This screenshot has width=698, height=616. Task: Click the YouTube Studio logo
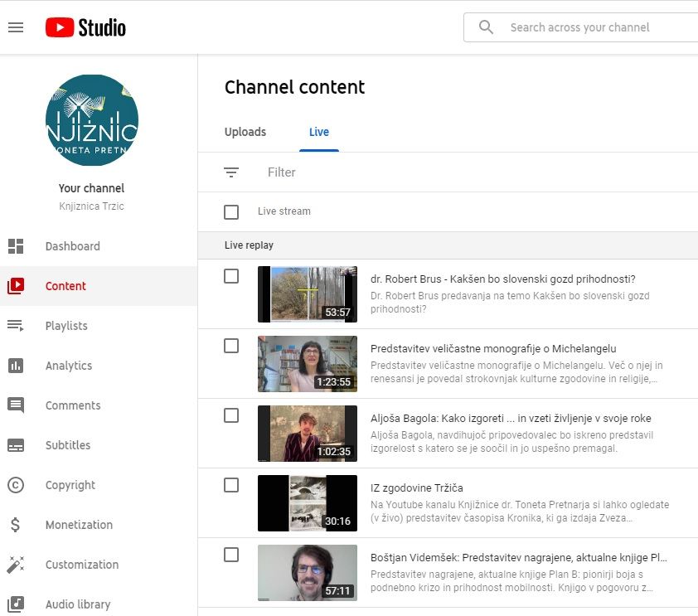[x=85, y=27]
